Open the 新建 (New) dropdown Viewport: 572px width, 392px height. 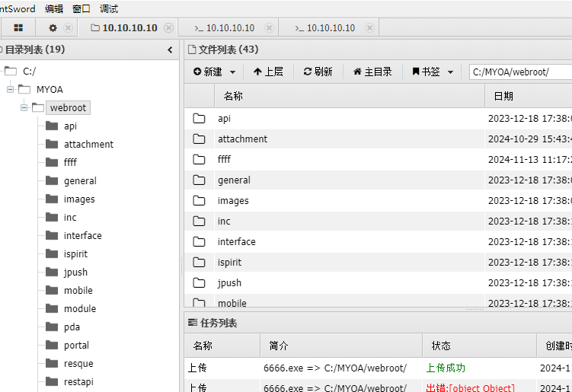(214, 72)
